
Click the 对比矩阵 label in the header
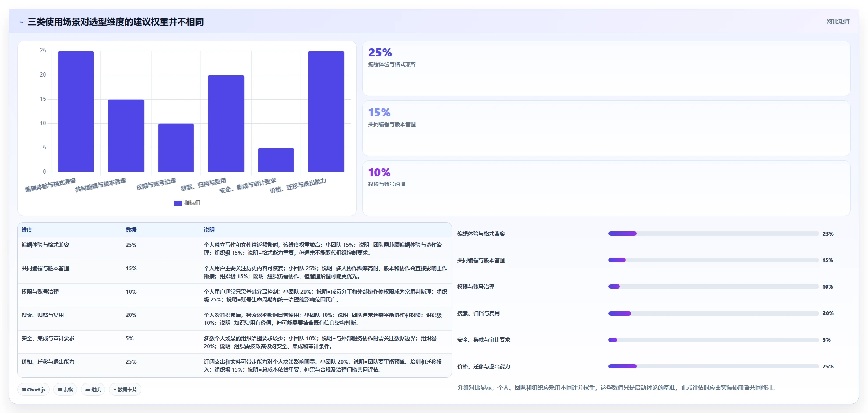coord(838,21)
